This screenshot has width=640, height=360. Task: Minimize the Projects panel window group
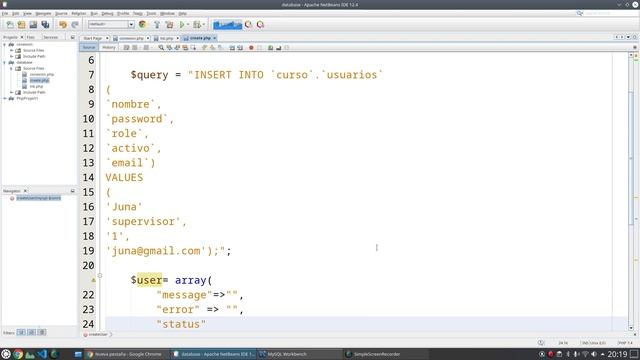pyautogui.click(x=73, y=37)
